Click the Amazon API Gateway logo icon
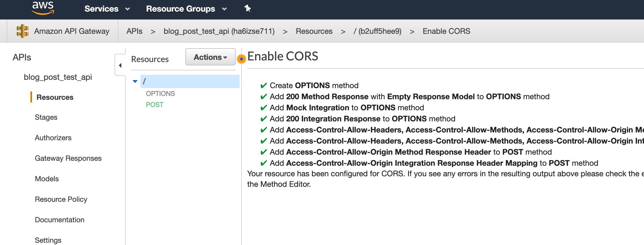Viewport: 644px width, 245px height. coord(23,31)
